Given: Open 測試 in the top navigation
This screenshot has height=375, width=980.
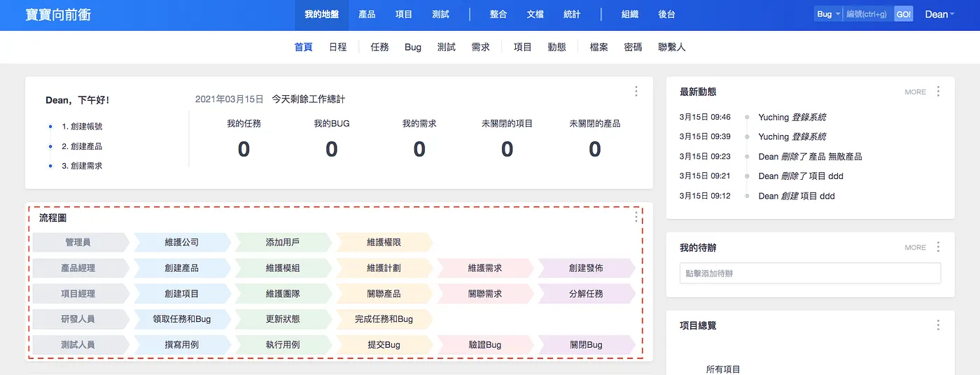Looking at the screenshot, I should click(x=441, y=15).
